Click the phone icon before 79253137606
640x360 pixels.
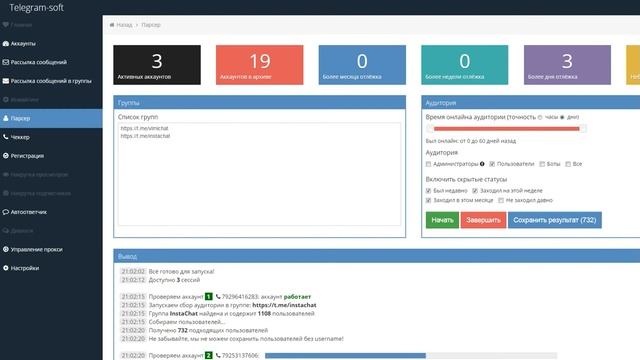pyautogui.click(x=218, y=356)
